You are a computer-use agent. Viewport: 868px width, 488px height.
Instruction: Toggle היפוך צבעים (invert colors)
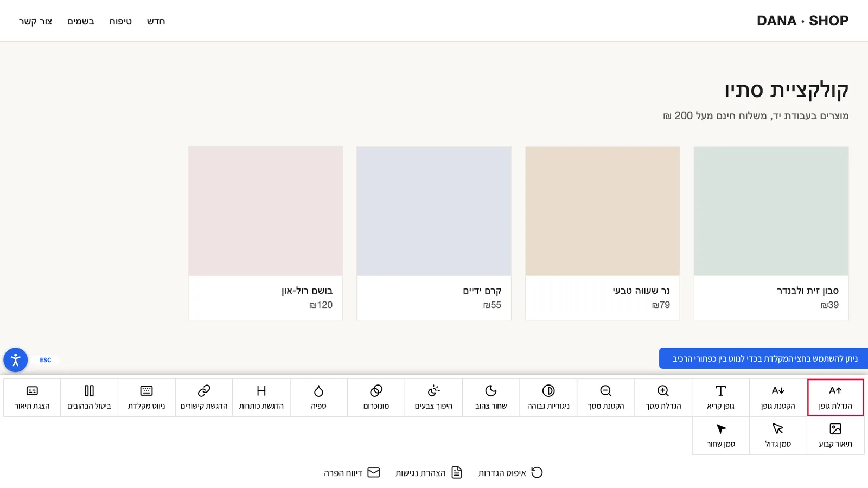pyautogui.click(x=433, y=397)
